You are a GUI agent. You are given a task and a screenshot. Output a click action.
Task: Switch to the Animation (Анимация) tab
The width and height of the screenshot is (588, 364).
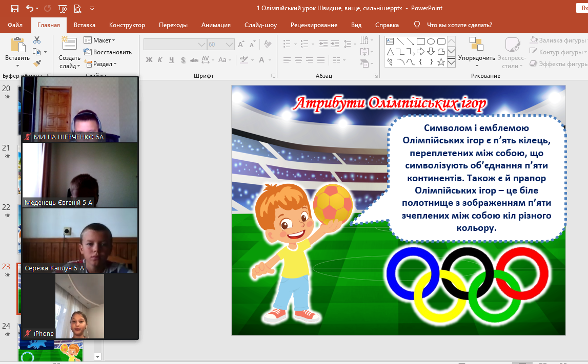pyautogui.click(x=216, y=25)
